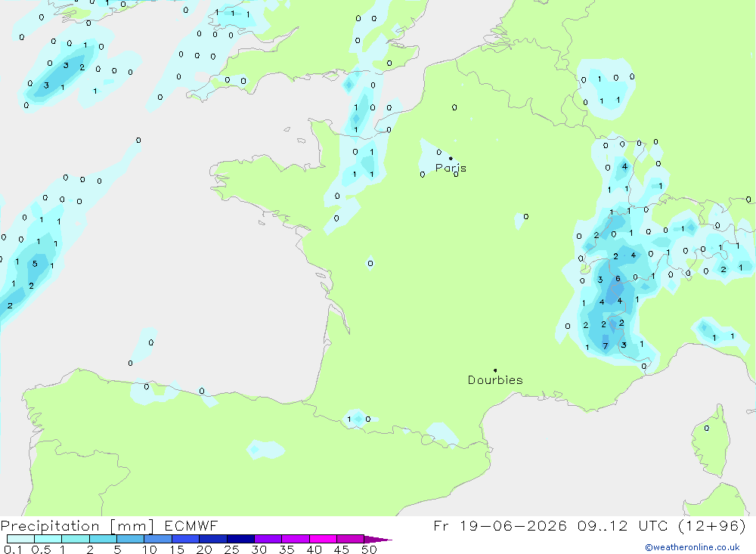The image size is (756, 554).
Task: Pick the 15–20 mm legend color swatch
Action: [185, 539]
